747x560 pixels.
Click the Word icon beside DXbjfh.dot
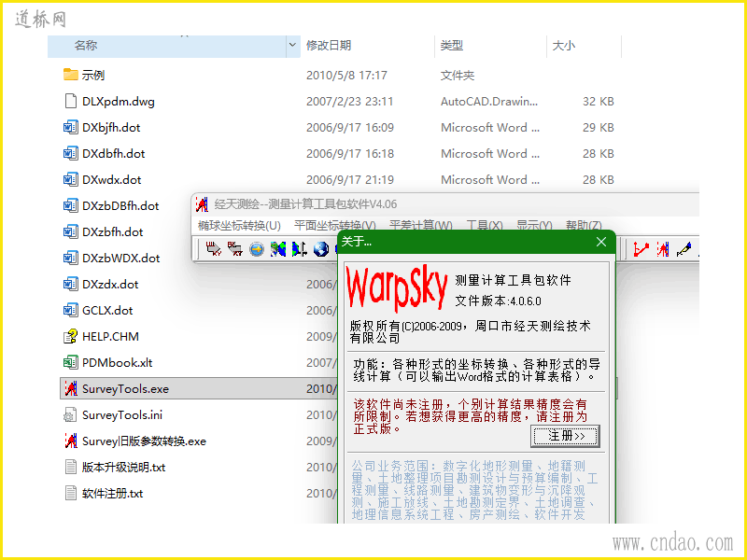click(71, 127)
